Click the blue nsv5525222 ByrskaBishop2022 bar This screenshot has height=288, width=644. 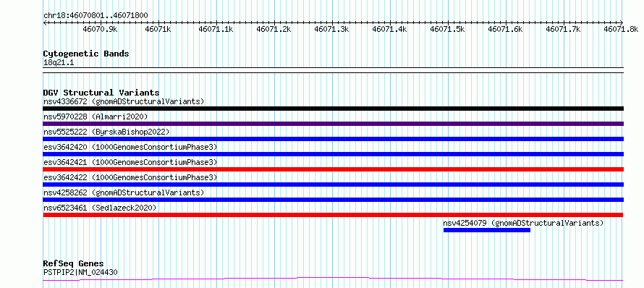tap(333, 139)
